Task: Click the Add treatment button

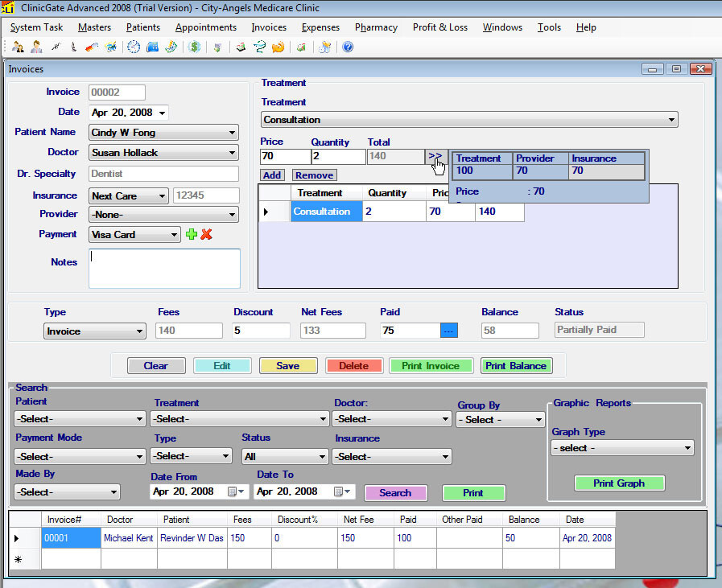Action: [x=272, y=175]
